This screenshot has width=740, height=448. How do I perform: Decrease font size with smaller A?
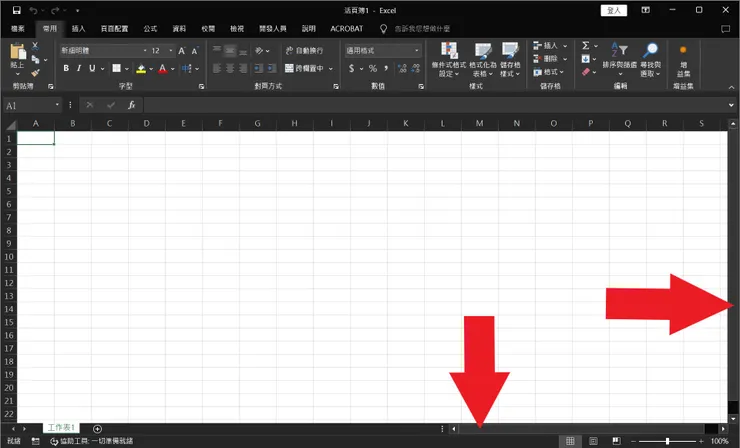[194, 51]
